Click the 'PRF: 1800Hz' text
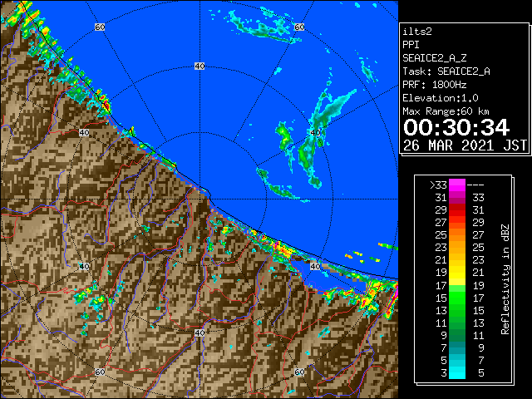The height and width of the screenshot is (399, 532). pos(435,85)
